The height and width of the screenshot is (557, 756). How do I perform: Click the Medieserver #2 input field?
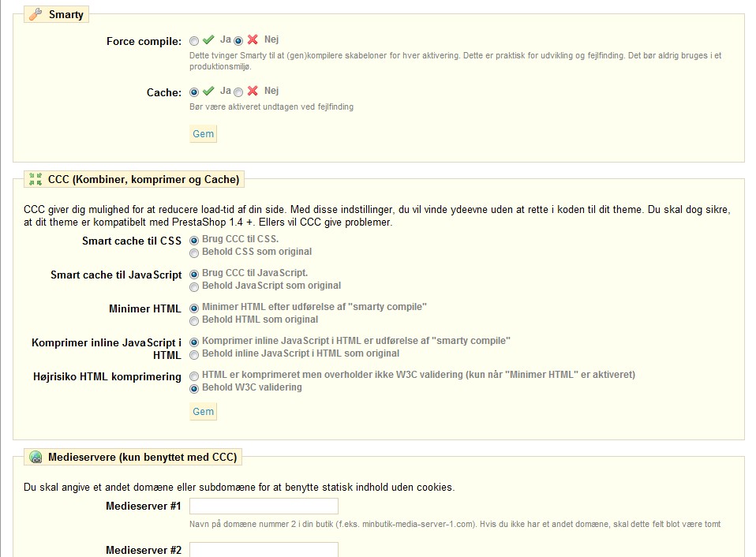click(x=264, y=550)
